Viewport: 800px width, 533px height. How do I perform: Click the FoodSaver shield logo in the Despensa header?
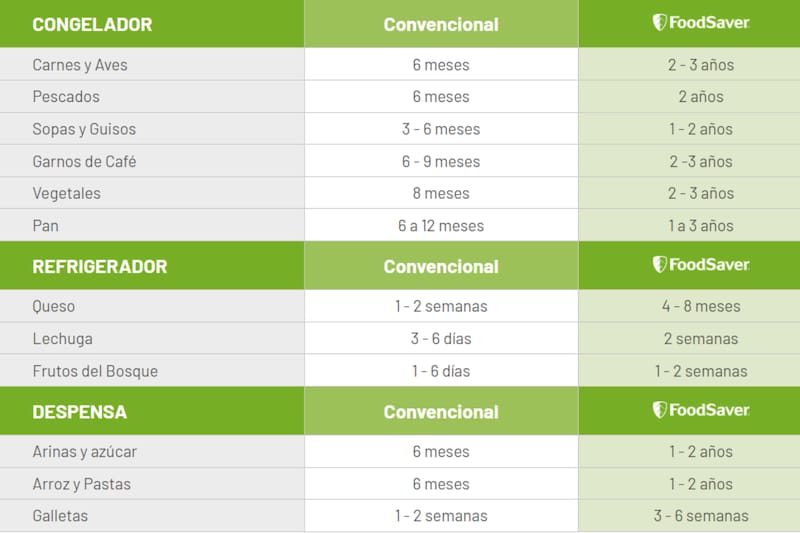click(x=660, y=410)
